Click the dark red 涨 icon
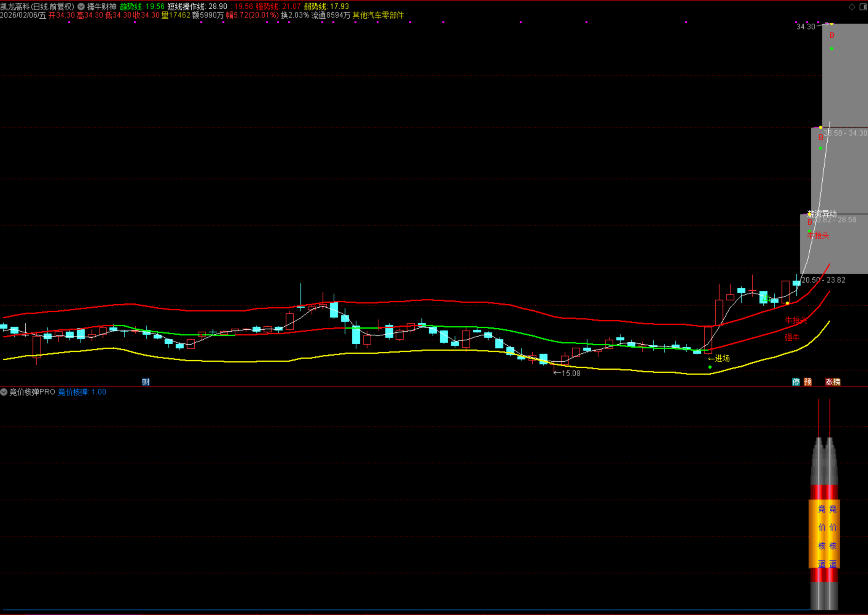Image resolution: width=868 pixels, height=615 pixels. (829, 382)
